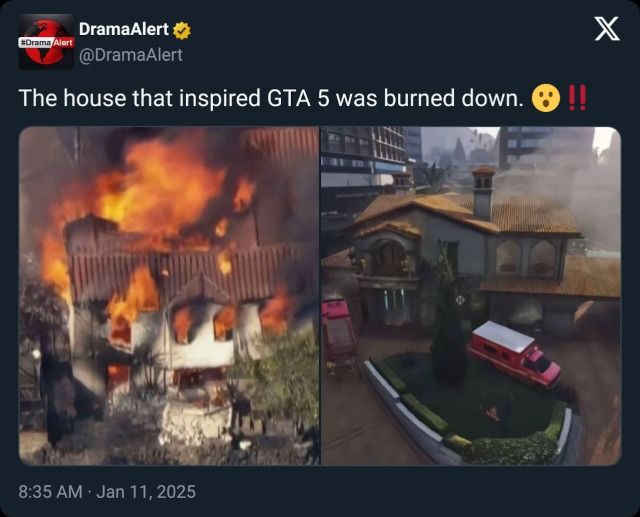Click the gold verified badge
The height and width of the screenshot is (517, 640).
(x=182, y=30)
